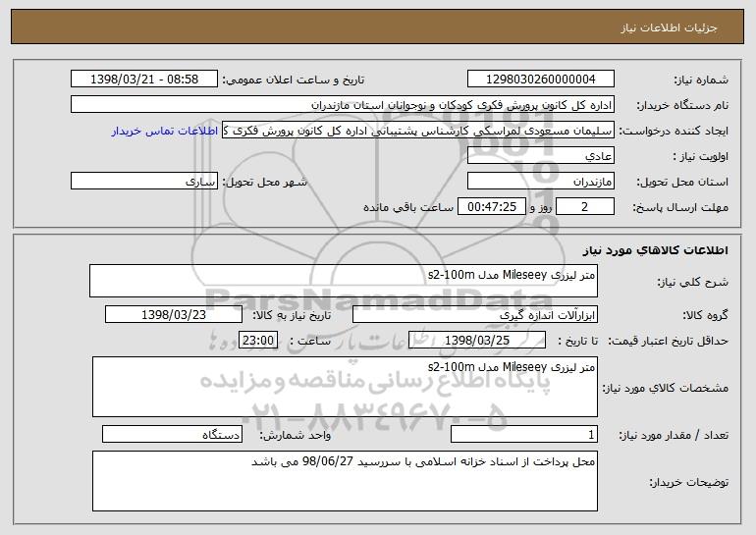Click the اولویت نیاز label
756x535 pixels.
pyautogui.click(x=701, y=157)
